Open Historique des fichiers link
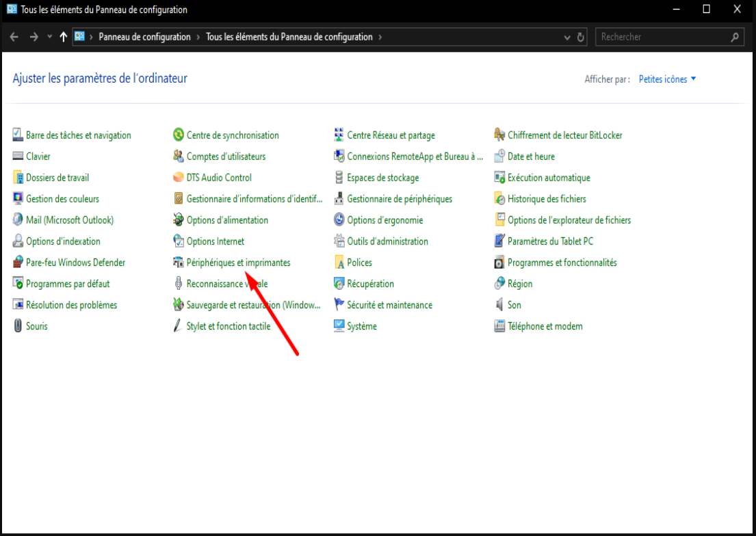This screenshot has height=536, width=756. tap(547, 198)
